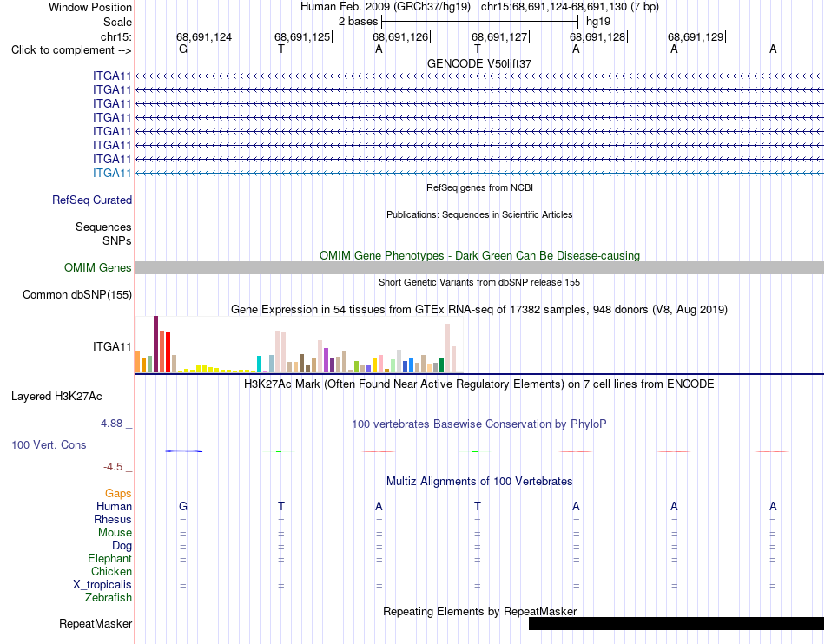Click the G base in the Human alignment row
825x644 pixels.
[183, 506]
